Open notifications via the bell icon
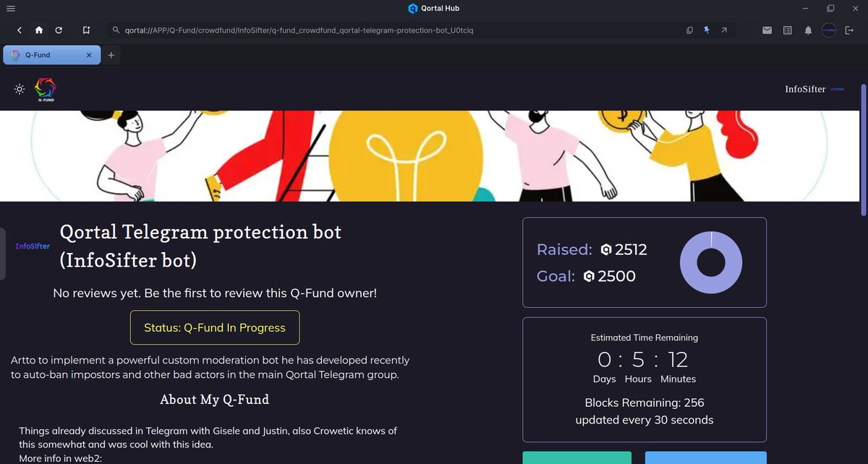The image size is (868, 464). [x=809, y=30]
